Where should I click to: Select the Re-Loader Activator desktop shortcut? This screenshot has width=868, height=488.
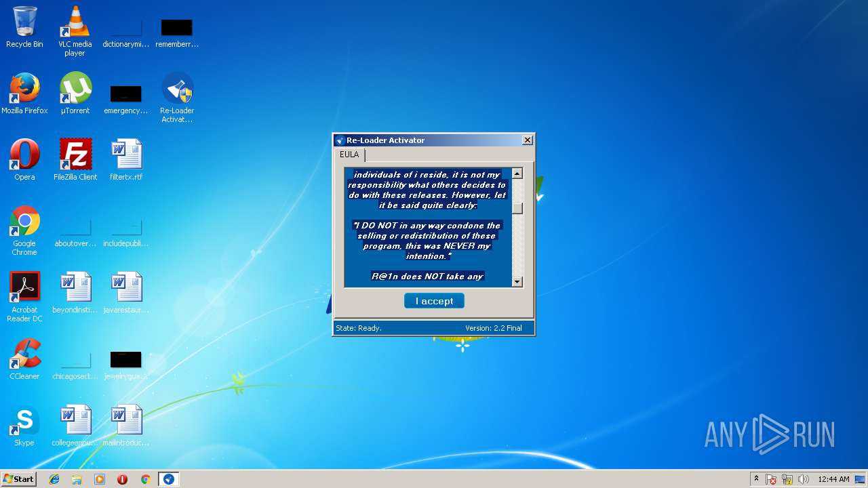(x=177, y=98)
